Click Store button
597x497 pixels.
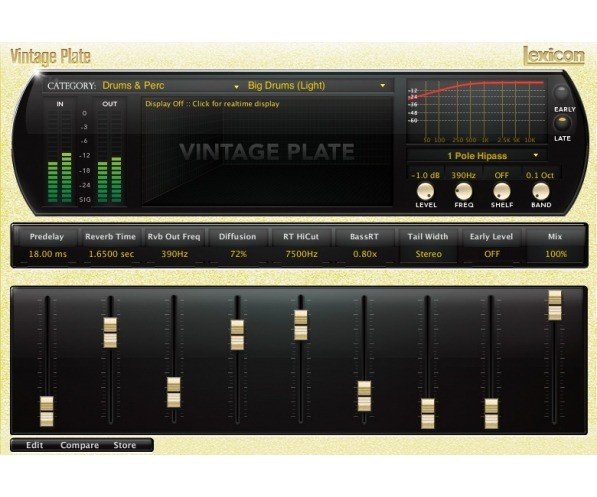(x=125, y=445)
